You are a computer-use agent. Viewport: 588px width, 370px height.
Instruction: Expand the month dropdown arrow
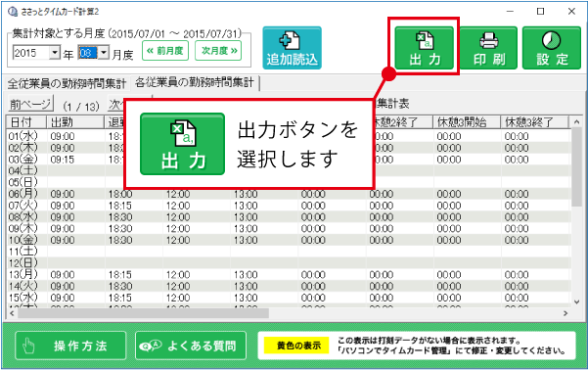tap(104, 52)
